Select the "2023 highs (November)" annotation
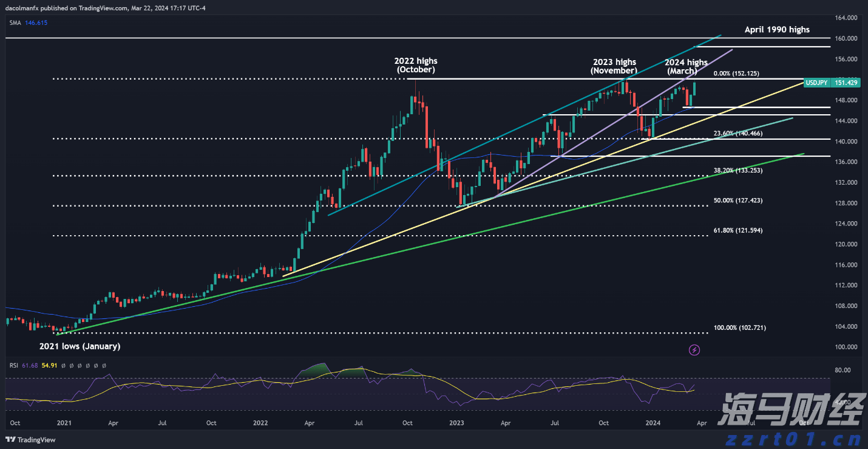This screenshot has width=868, height=449. 614,66
